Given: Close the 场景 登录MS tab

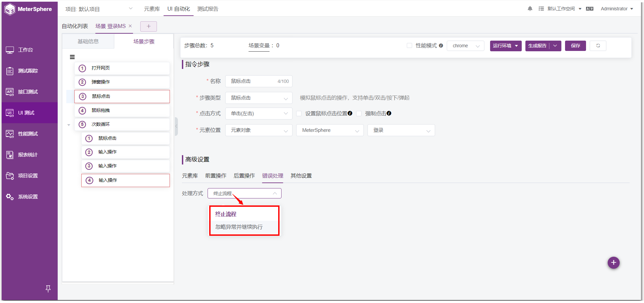Looking at the screenshot, I should pyautogui.click(x=130, y=26).
